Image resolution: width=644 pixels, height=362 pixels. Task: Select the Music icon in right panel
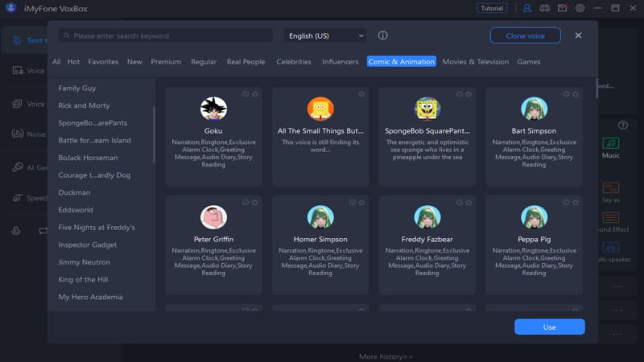611,143
